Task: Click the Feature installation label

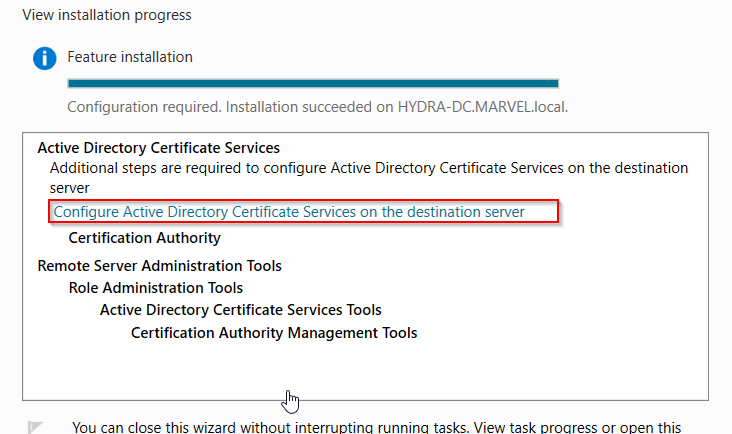Action: pyautogui.click(x=130, y=57)
